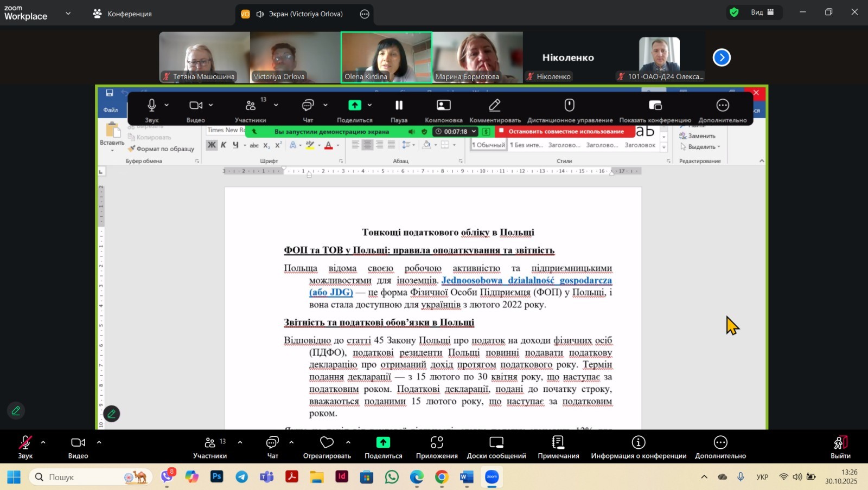The width and height of the screenshot is (868, 490).
Task: Open Apps (Приложения) in bottom toolbar
Action: [437, 443]
